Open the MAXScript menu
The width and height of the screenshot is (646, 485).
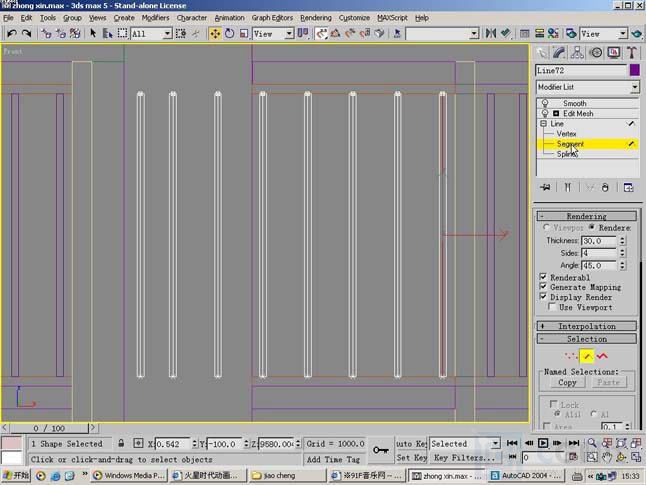click(x=392, y=18)
